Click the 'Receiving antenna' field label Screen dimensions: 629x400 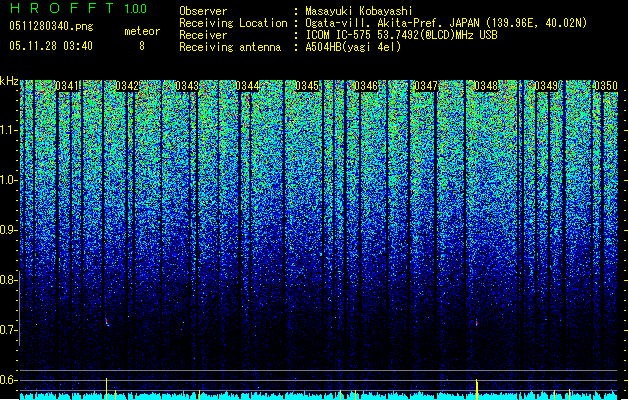(x=230, y=47)
